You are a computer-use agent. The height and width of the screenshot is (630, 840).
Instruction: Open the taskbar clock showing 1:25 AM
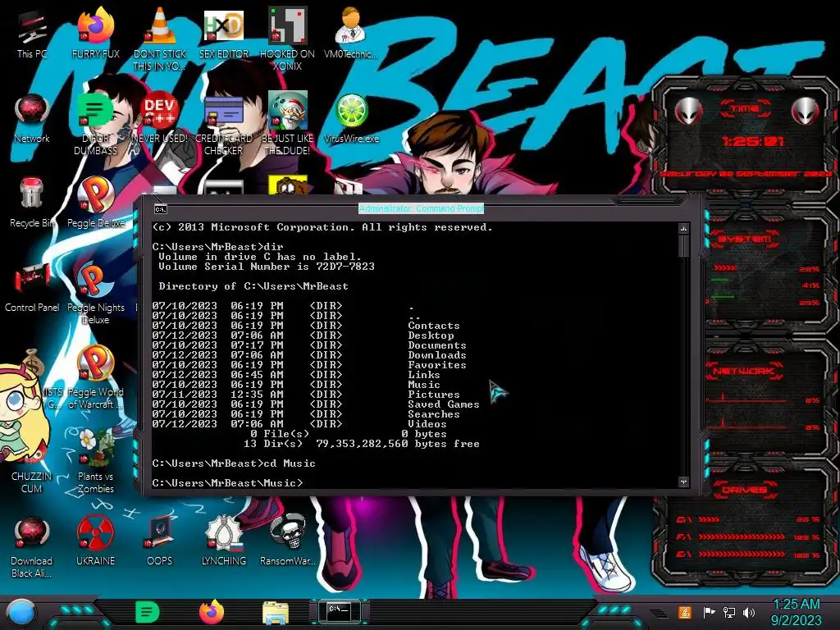pyautogui.click(x=796, y=612)
